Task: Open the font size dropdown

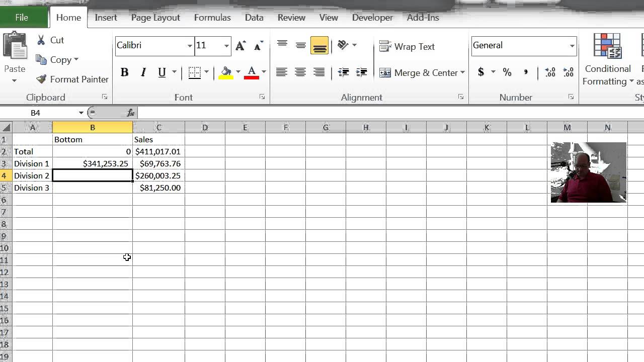Action: pos(226,46)
